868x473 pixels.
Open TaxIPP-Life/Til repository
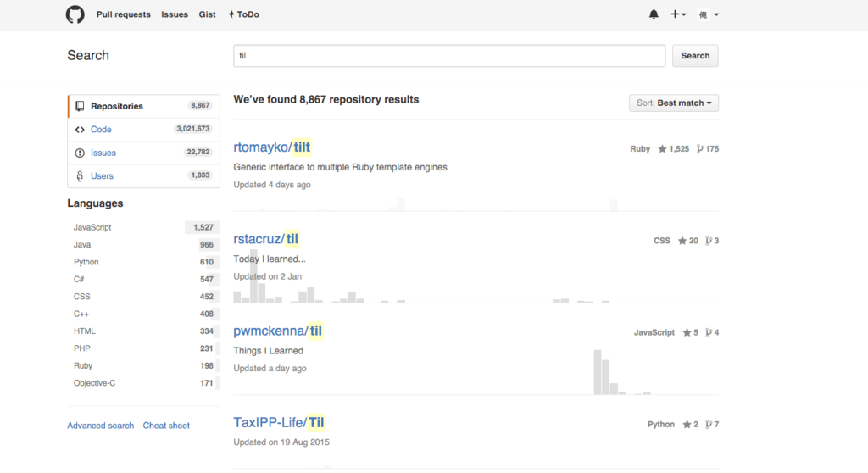pos(278,423)
